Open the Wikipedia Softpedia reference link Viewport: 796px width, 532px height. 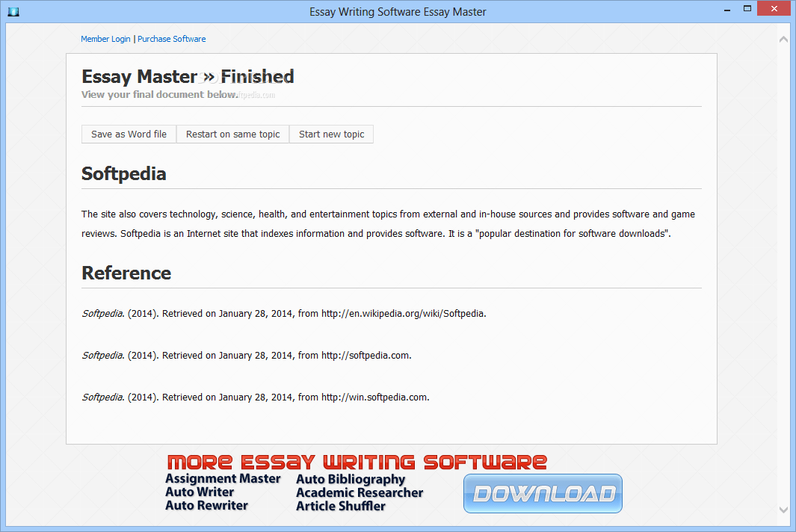point(404,313)
